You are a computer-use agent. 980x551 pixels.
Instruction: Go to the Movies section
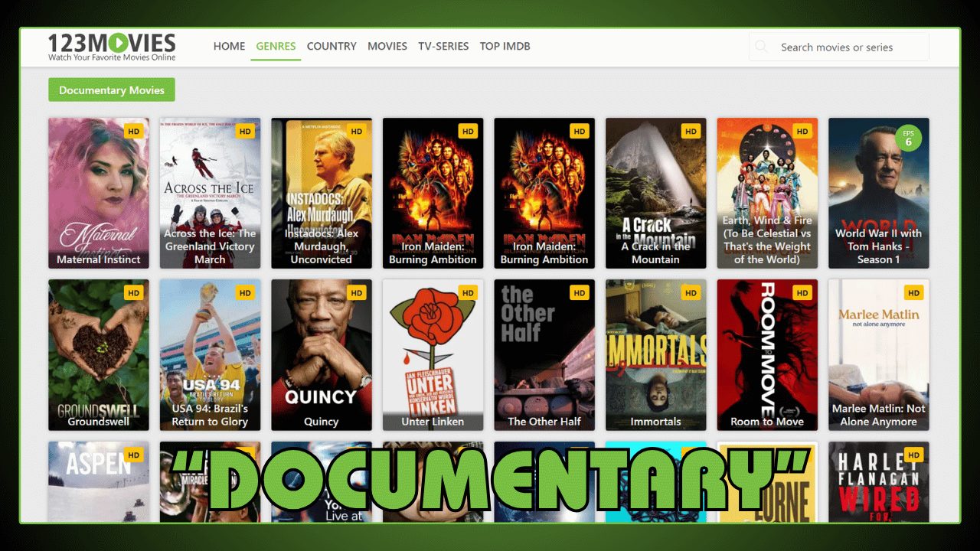click(387, 46)
